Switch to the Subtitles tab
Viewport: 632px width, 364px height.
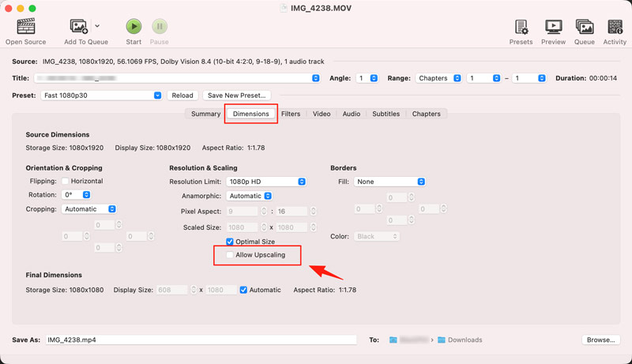tap(386, 114)
